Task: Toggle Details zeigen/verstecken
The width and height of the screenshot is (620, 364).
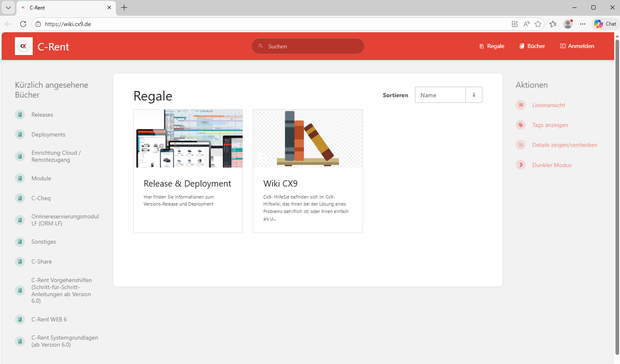Action: point(564,145)
